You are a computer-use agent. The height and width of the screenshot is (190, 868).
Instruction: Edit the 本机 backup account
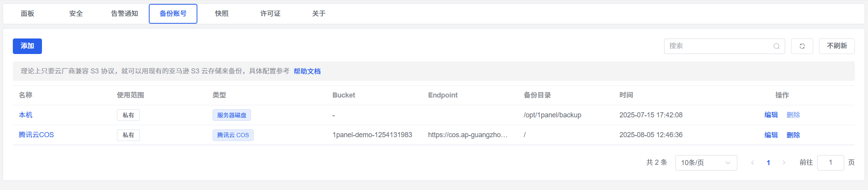pyautogui.click(x=771, y=115)
